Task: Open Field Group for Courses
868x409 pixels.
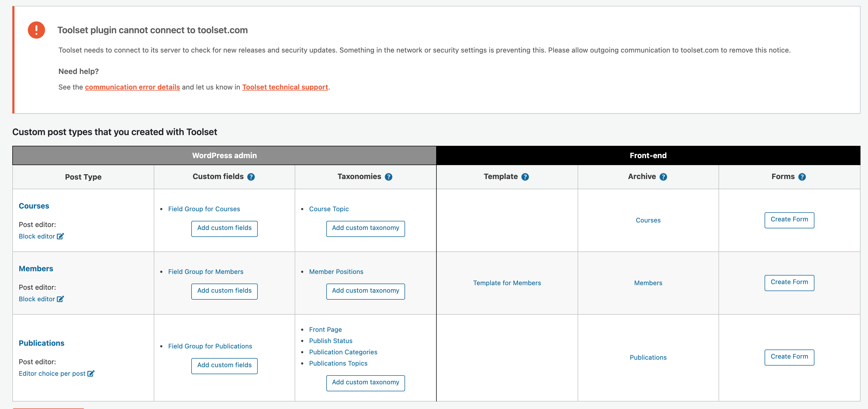Action: click(204, 209)
